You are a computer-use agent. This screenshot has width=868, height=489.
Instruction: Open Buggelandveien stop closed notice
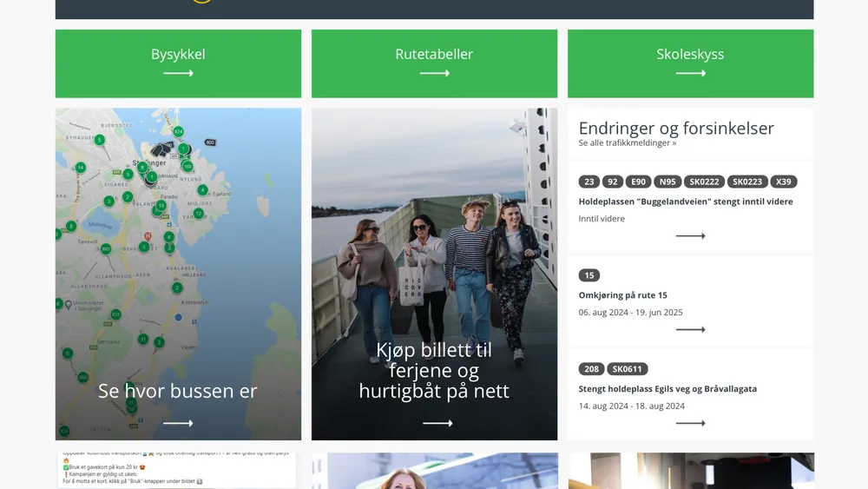click(686, 202)
